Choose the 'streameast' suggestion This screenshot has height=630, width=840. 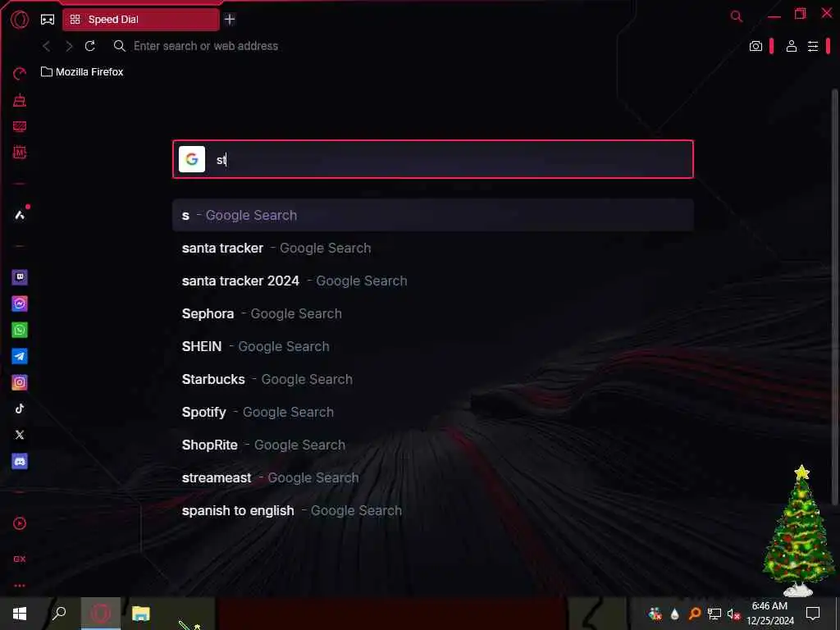coord(433,478)
